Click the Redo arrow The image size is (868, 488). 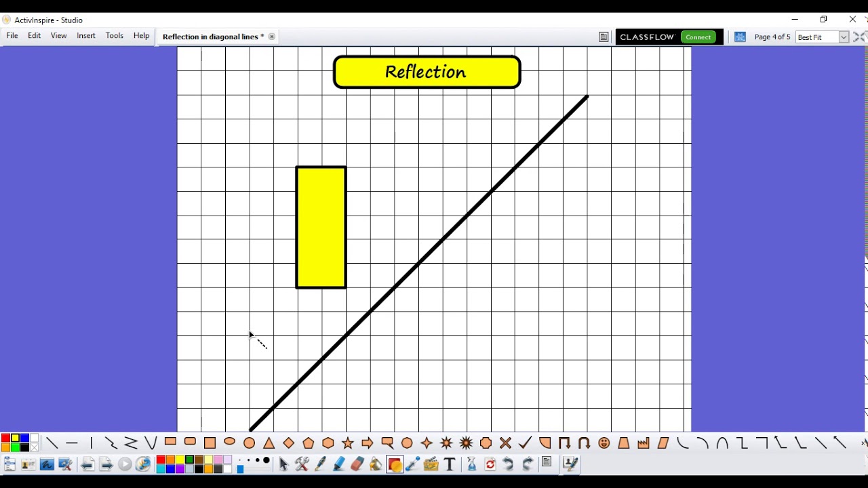(x=528, y=464)
